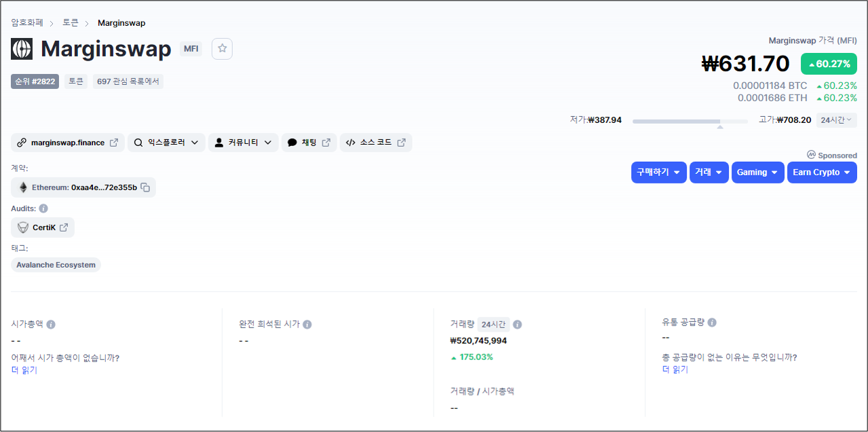Change the 24시간 price range selector
868x432 pixels.
coord(836,120)
